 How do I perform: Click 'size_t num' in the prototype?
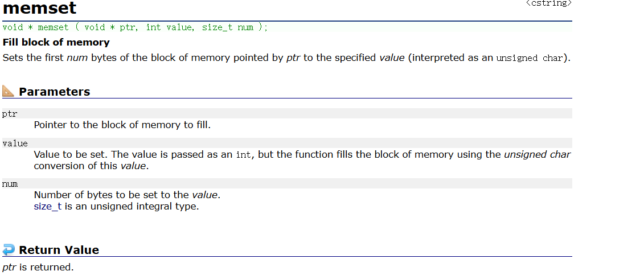228,27
